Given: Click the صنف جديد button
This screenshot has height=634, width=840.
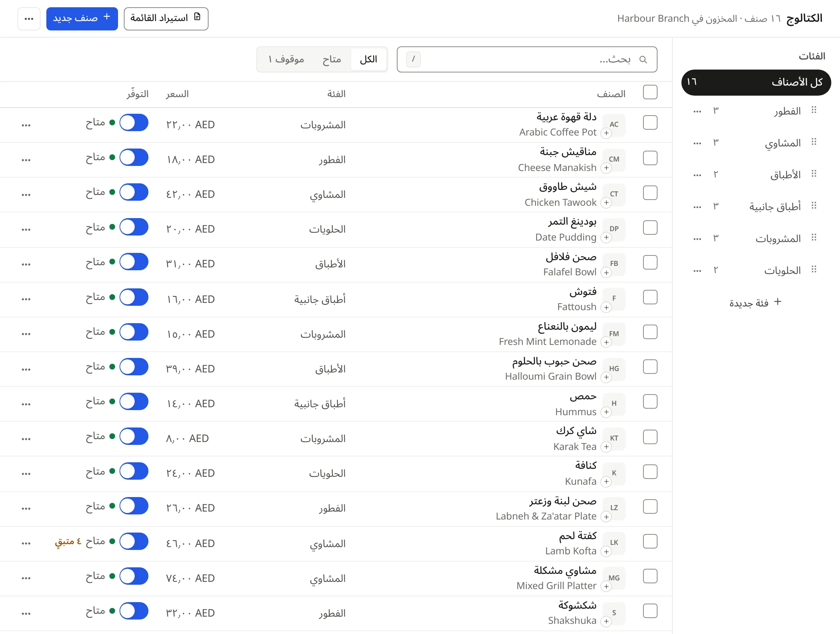Looking at the screenshot, I should (82, 18).
